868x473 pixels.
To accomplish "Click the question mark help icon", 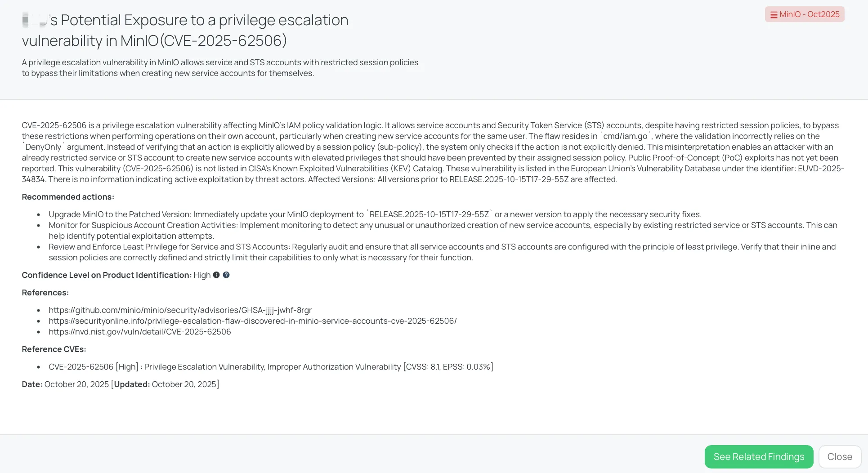I will [226, 275].
